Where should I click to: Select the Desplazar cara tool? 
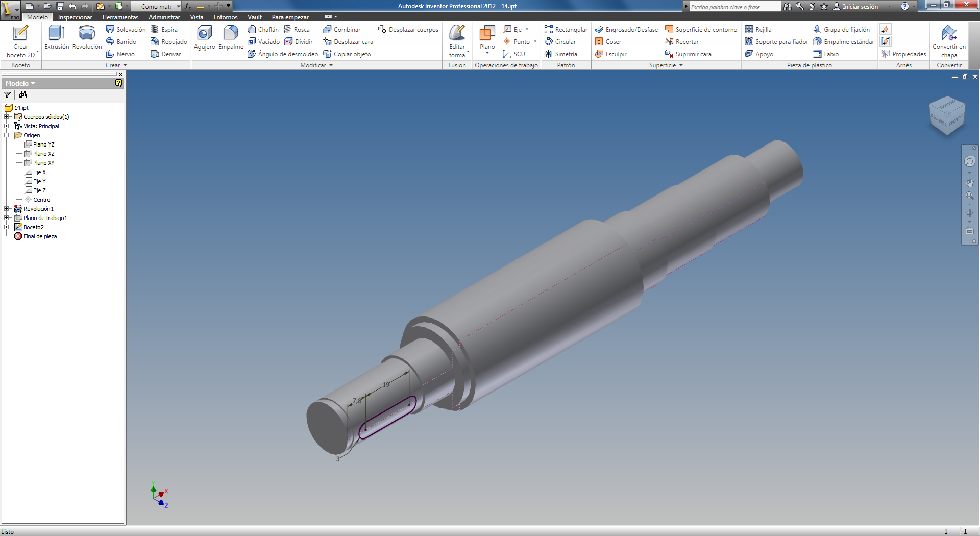[348, 42]
